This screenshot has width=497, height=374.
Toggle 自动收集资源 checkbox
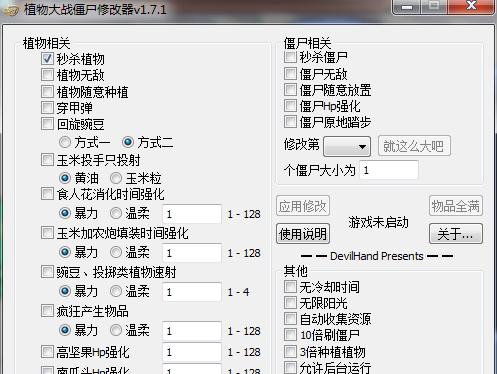click(290, 319)
